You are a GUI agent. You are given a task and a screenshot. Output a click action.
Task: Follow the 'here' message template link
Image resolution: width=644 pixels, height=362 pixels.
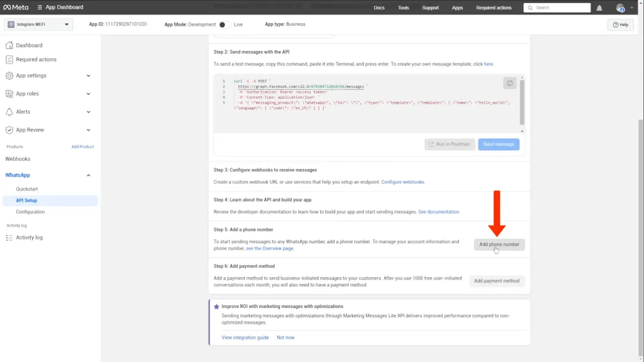pos(488,64)
